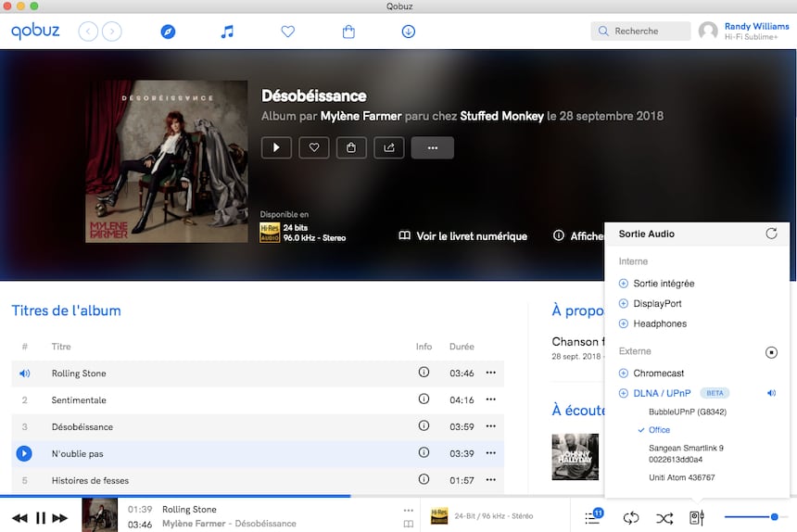Click the now-playing album thumbnail

click(100, 515)
